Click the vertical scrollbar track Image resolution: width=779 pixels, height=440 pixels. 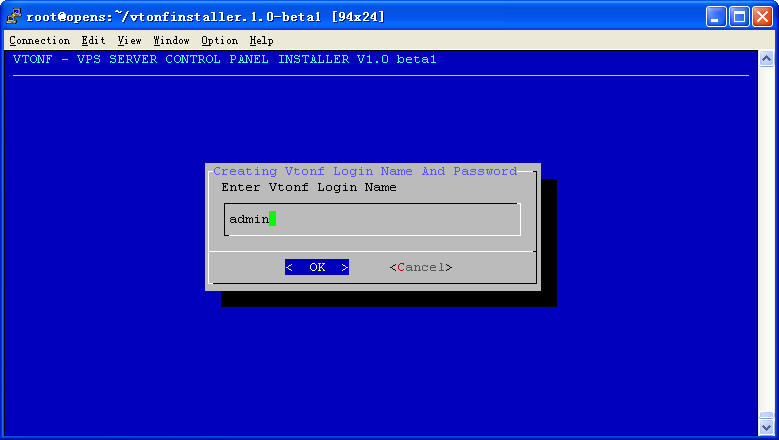tap(766, 240)
